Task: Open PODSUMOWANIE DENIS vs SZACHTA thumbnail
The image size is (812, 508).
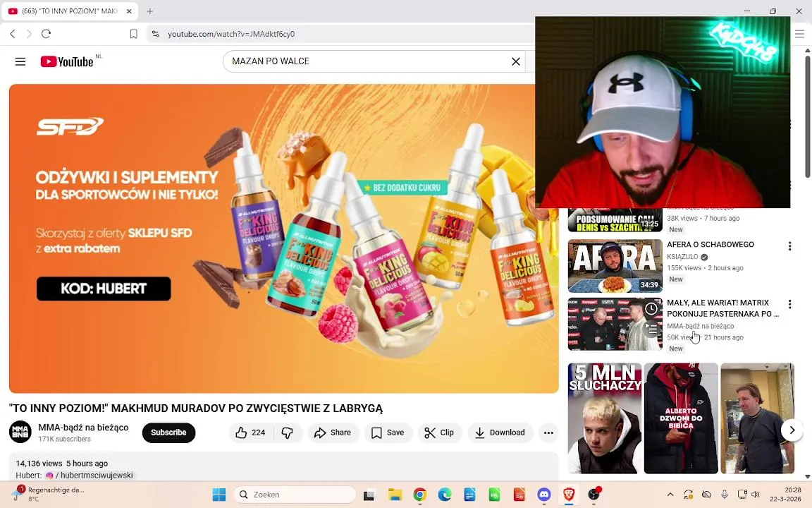Action: click(x=615, y=220)
